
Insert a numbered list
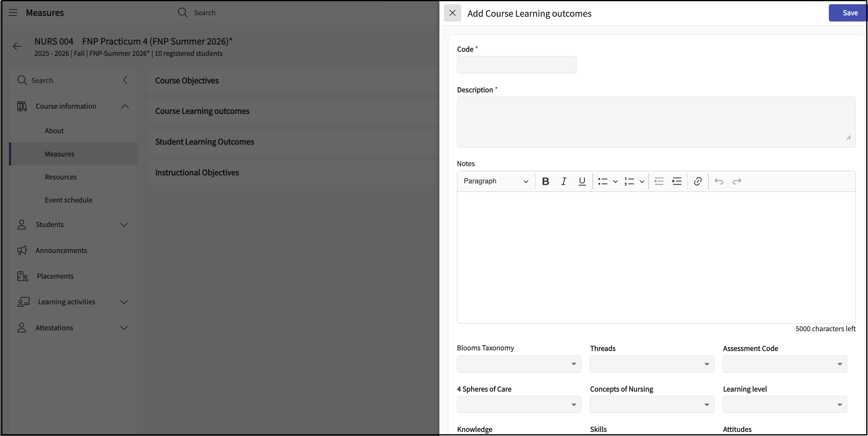pyautogui.click(x=629, y=181)
